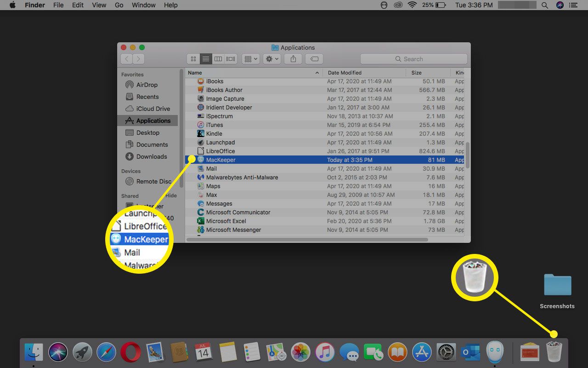Click the battery status indicator
588x368 pixels.
tap(434, 5)
